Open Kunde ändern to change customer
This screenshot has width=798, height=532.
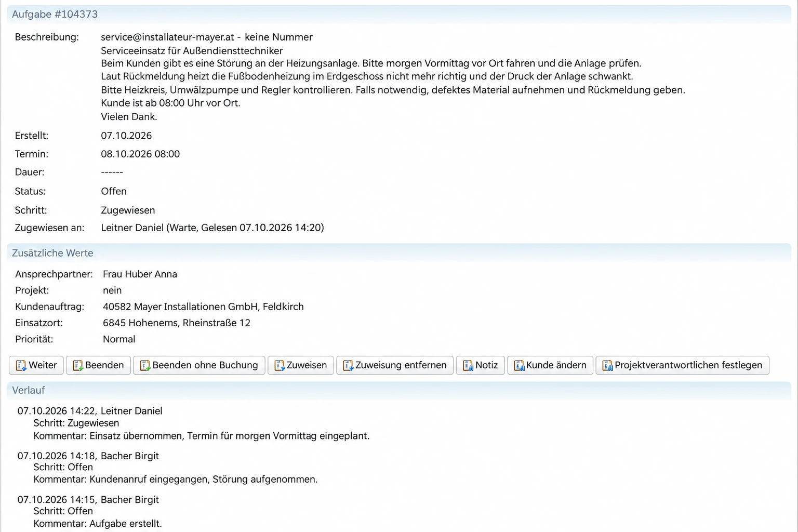click(x=550, y=365)
